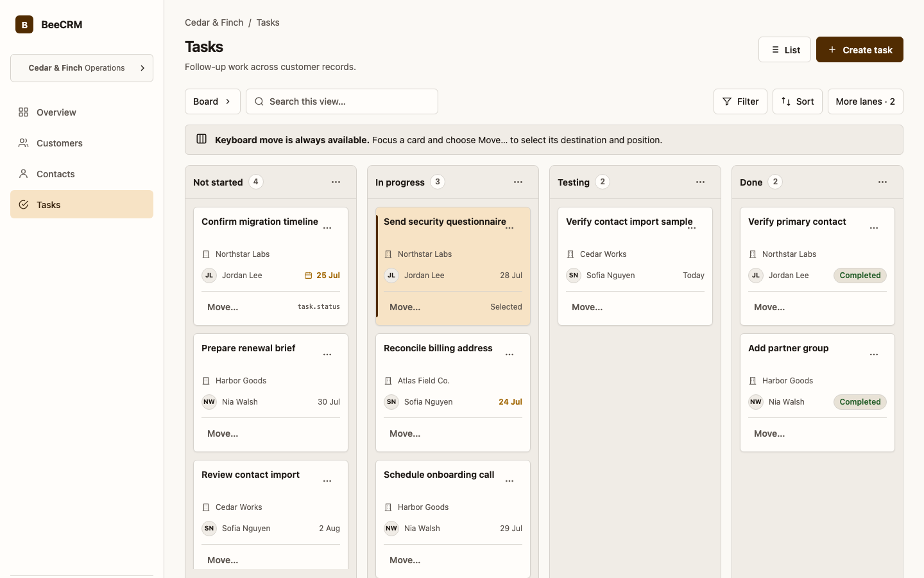Image resolution: width=924 pixels, height=578 pixels.
Task: Click the Selected label on the highlighted card
Action: pyautogui.click(x=506, y=307)
